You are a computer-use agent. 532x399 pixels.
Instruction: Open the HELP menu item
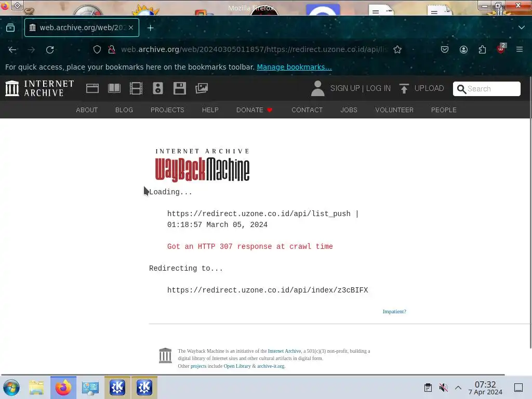210,110
